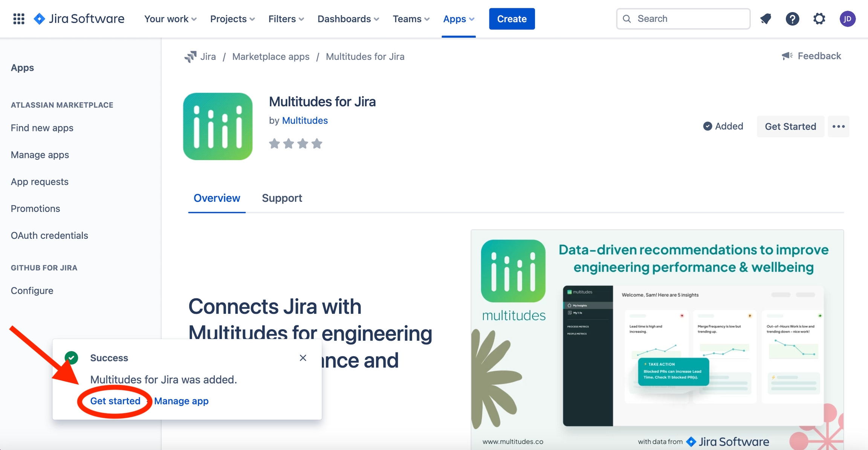Switch to the Support tab

click(x=282, y=198)
